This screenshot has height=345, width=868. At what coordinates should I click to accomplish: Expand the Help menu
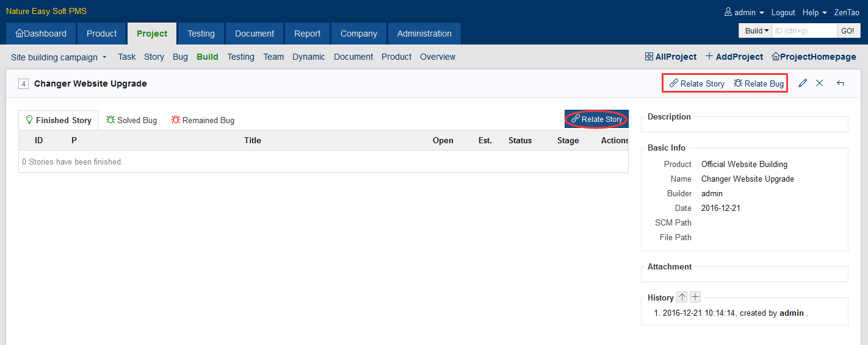point(814,12)
